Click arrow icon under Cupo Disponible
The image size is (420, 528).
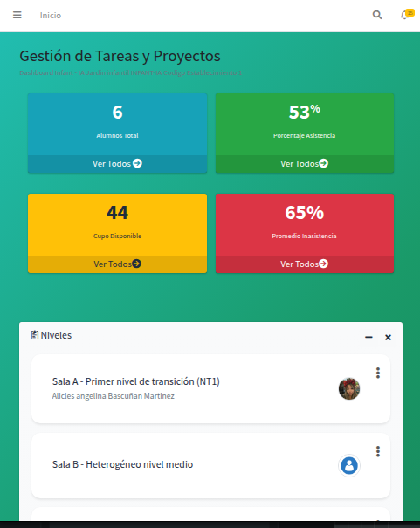pyautogui.click(x=136, y=264)
